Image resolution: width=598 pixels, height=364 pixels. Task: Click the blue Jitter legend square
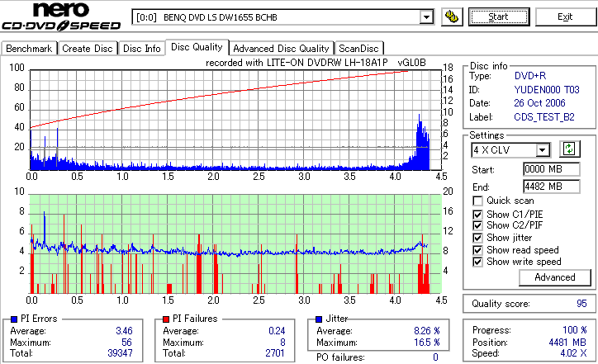pos(319,319)
